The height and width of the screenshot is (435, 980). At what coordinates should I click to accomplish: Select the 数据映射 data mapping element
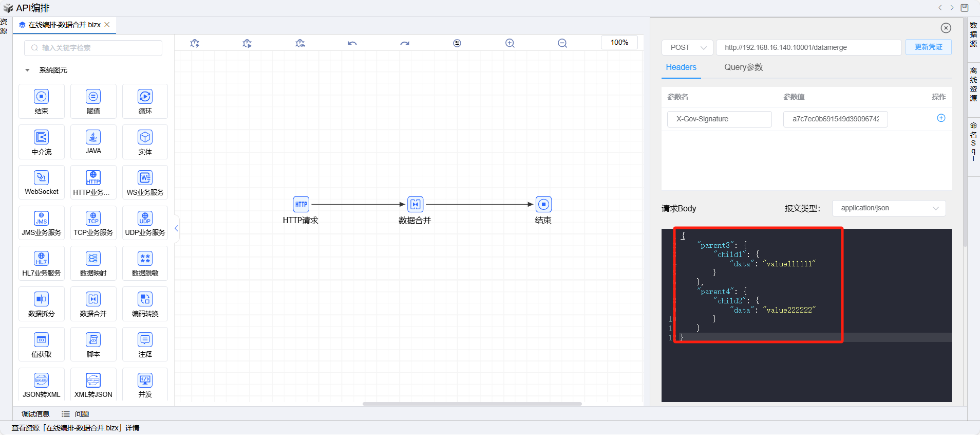93,259
